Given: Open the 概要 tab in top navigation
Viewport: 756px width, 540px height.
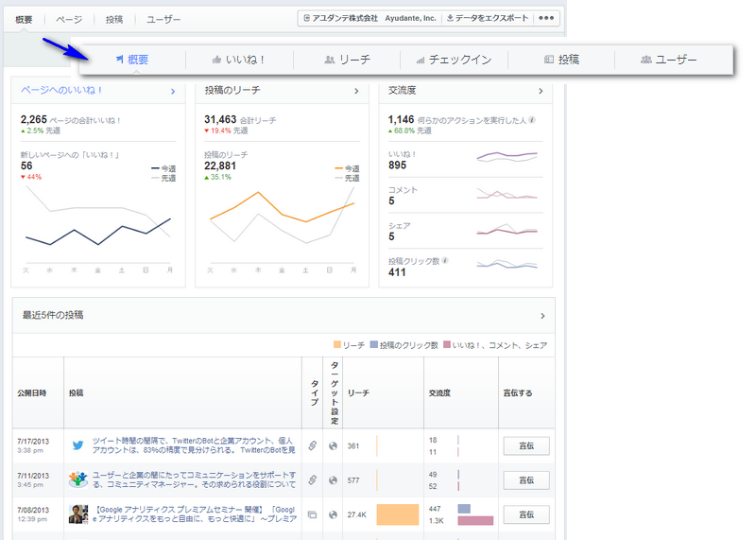Looking at the screenshot, I should [x=24, y=19].
